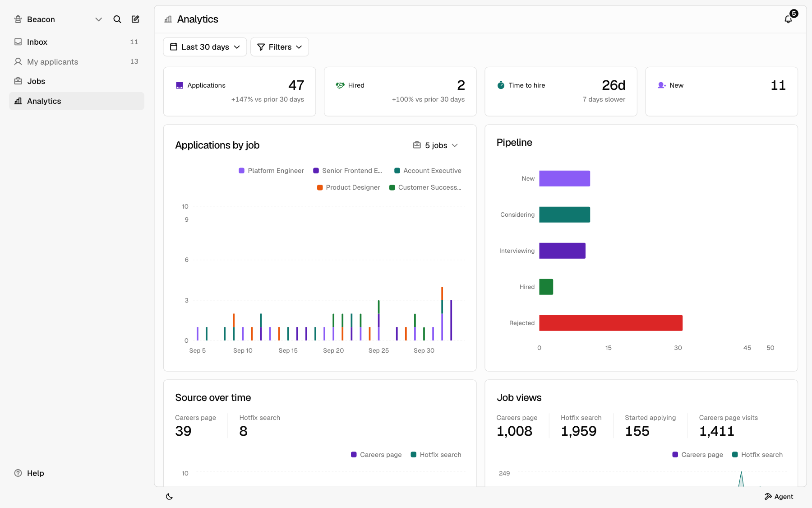Click the Beacon workspace icon
The height and width of the screenshot is (508, 812).
[x=18, y=19]
